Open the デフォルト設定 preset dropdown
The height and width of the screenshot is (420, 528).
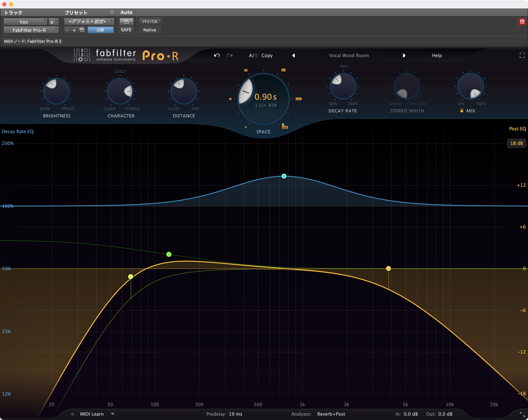coord(89,22)
